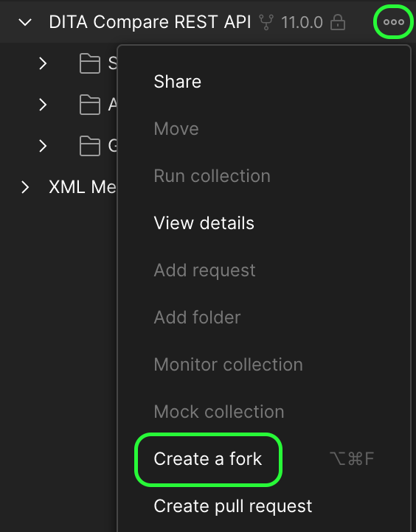Click the Monitor collection menu item
The width and height of the screenshot is (416, 532).
click(x=228, y=365)
